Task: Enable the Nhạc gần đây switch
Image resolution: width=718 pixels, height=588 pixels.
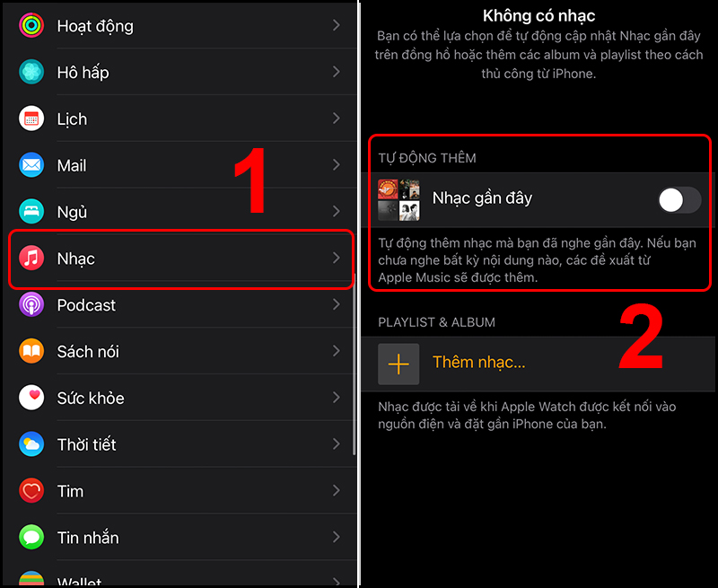Action: [x=679, y=200]
